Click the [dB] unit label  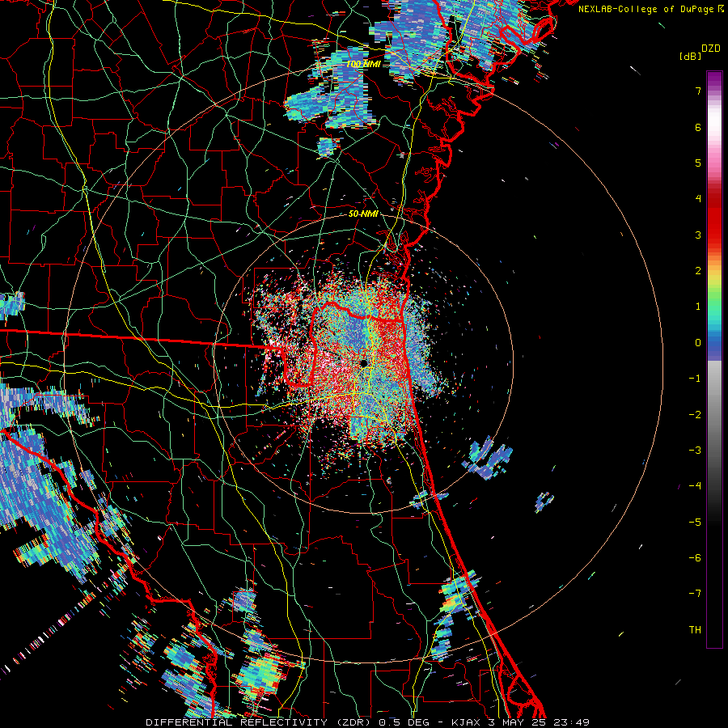(x=691, y=56)
